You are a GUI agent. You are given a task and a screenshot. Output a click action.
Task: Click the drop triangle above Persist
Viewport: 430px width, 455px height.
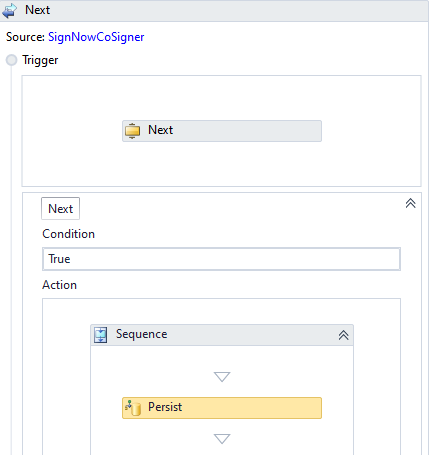tap(222, 377)
